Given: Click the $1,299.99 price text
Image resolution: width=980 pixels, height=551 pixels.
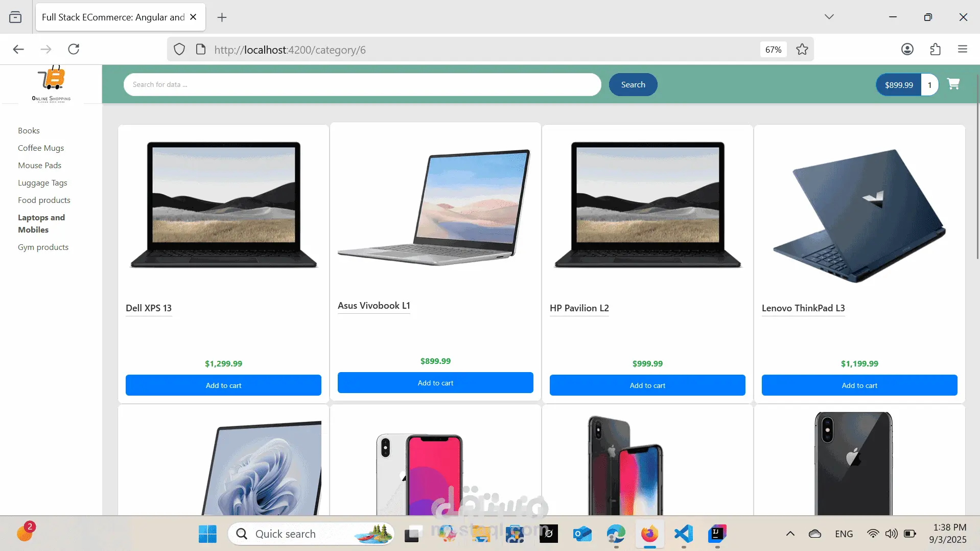Looking at the screenshot, I should tap(223, 364).
